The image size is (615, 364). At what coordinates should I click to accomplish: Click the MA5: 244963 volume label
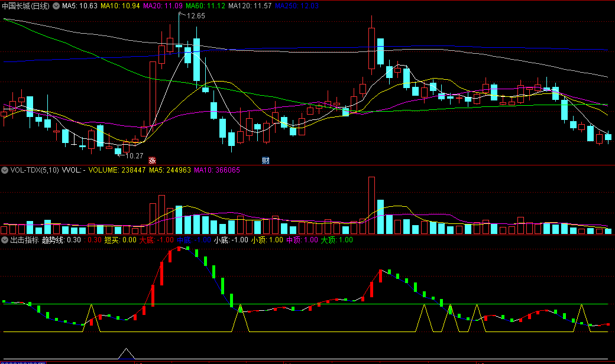point(170,170)
